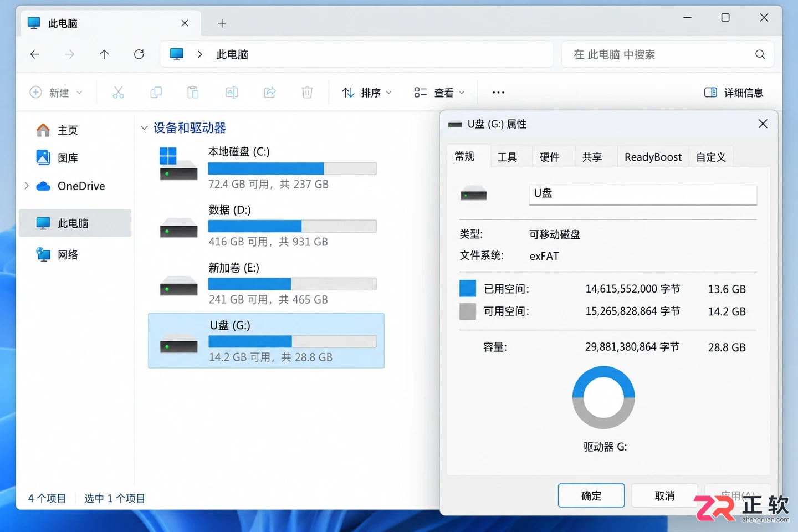Select drive 数据 (D:)
This screenshot has width=798, height=532.
click(x=267, y=226)
